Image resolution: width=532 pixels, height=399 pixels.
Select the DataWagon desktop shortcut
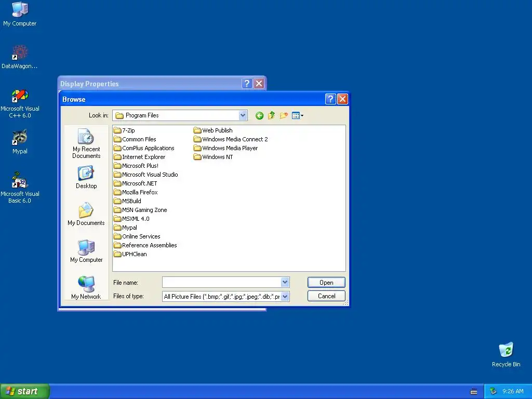point(20,57)
